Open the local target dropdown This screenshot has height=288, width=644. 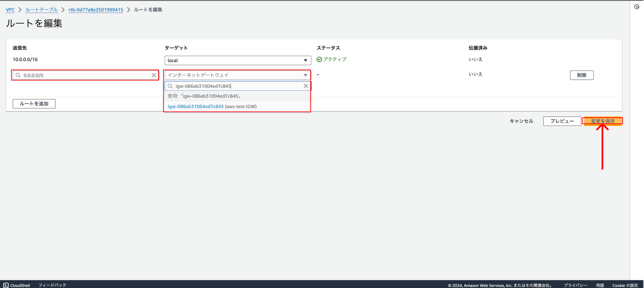click(237, 61)
